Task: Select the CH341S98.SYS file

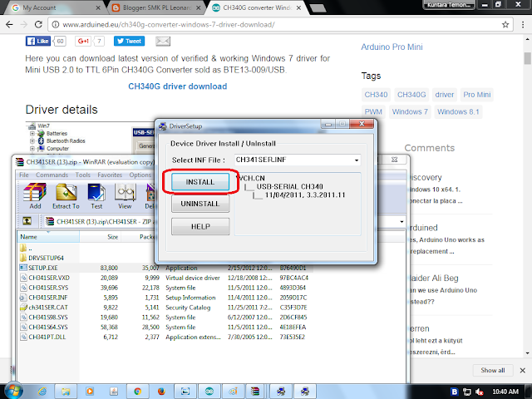Action: tap(44, 318)
